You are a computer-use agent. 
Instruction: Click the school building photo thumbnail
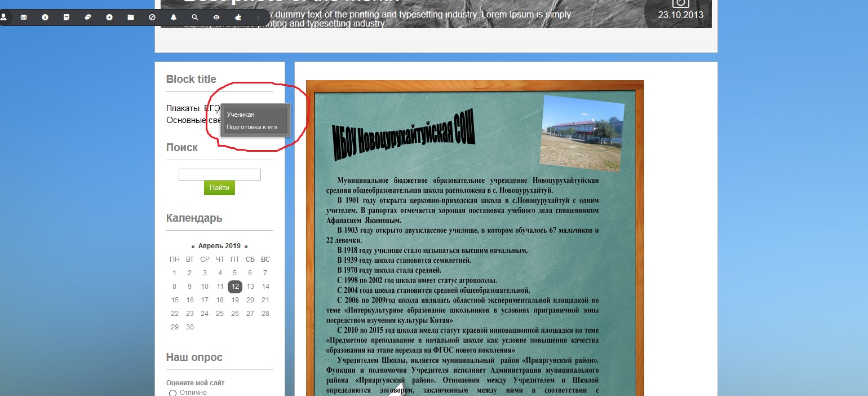[x=582, y=133]
